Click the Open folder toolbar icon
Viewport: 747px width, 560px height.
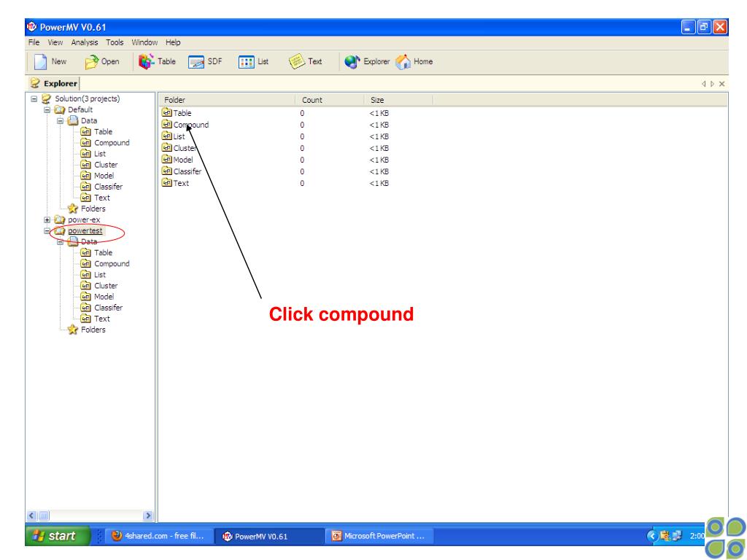(x=91, y=62)
